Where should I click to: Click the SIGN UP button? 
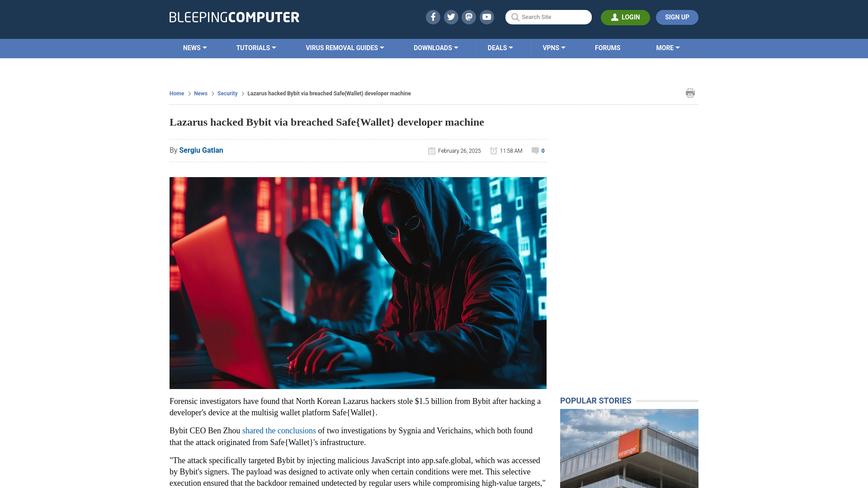677,17
